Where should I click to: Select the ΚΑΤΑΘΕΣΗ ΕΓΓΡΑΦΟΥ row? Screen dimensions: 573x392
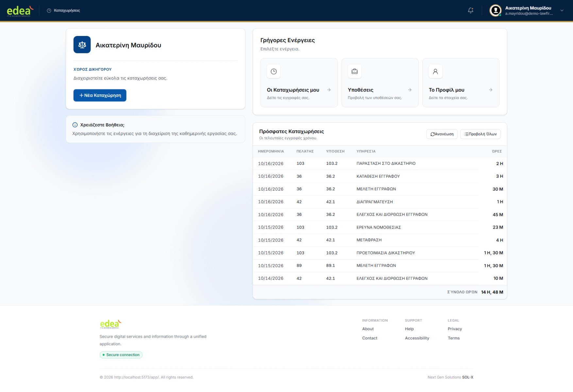point(379,176)
